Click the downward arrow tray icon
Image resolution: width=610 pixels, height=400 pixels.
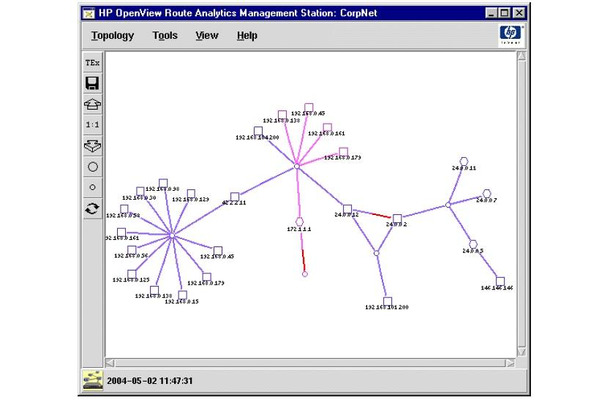coord(92,146)
